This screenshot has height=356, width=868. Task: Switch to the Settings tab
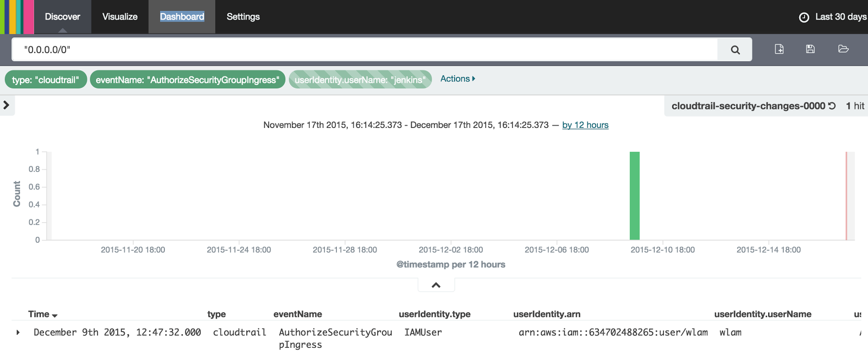[243, 17]
